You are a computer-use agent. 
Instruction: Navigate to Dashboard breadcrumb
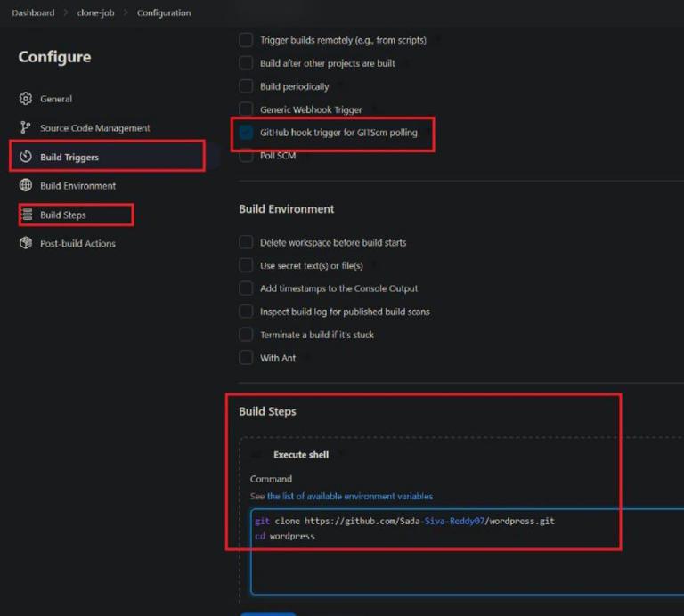pos(33,12)
